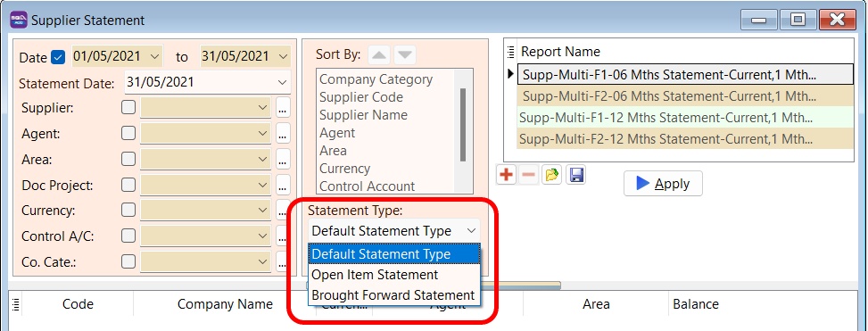Click the Agent ellipsis browse button
868x331 pixels.
tap(283, 134)
